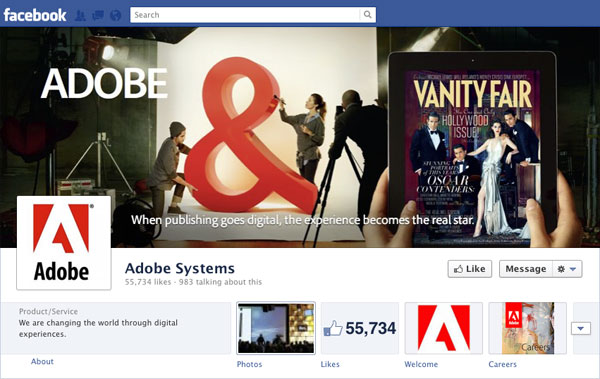Click the thumbs-up Likes tile

(360, 328)
